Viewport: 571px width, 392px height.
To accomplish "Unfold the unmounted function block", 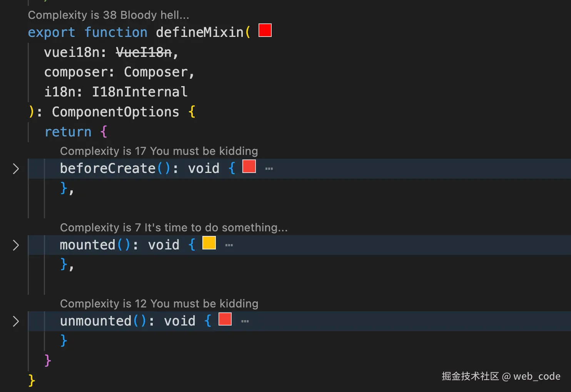I will tap(16, 321).
